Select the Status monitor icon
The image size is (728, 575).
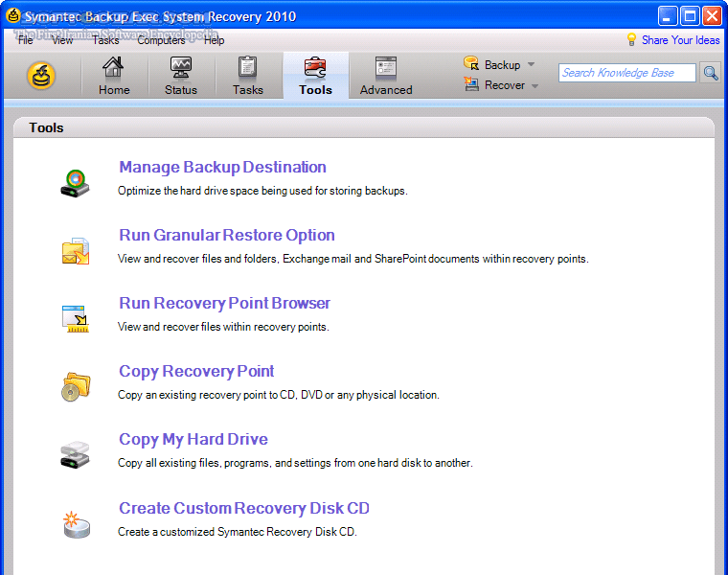click(x=181, y=68)
